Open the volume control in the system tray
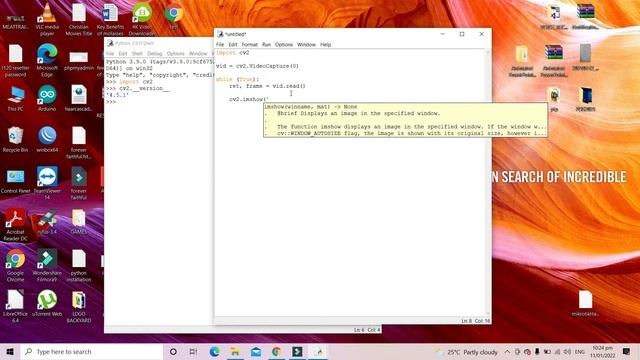The image size is (640, 360). 567,352
